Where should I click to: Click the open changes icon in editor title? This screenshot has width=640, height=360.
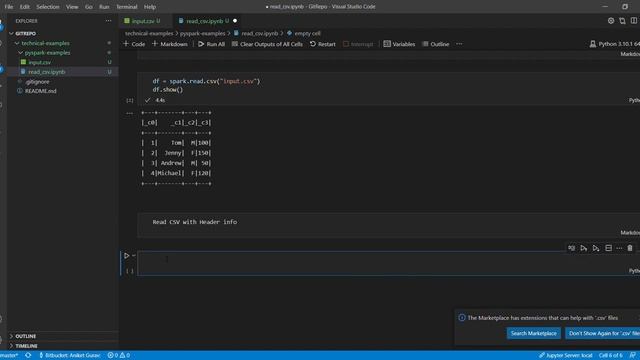pos(622,21)
